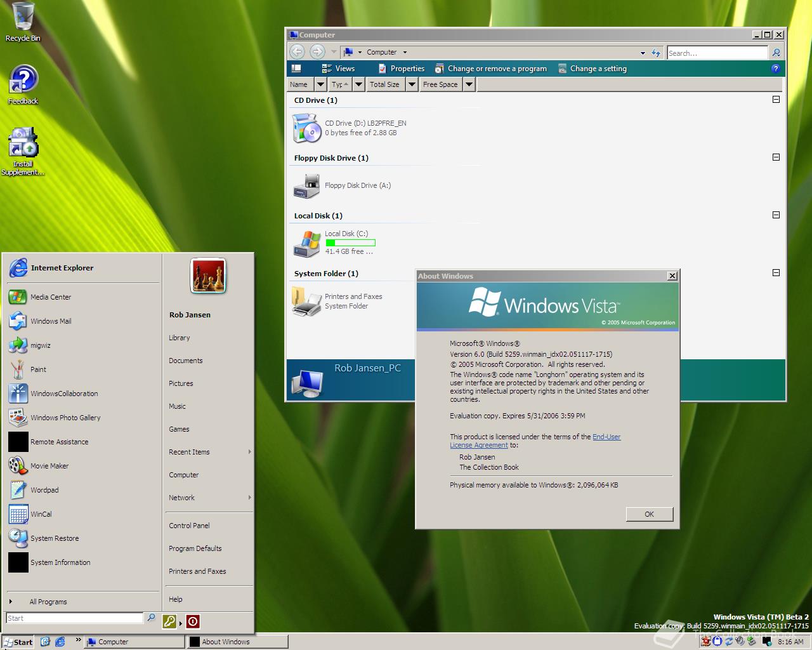The width and height of the screenshot is (812, 650).
Task: Select Printers and Faxes system folder
Action: pyautogui.click(x=337, y=301)
